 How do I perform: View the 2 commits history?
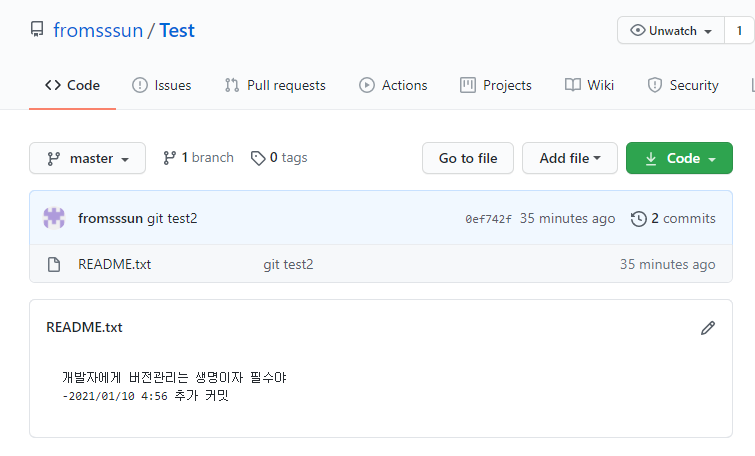(673, 218)
